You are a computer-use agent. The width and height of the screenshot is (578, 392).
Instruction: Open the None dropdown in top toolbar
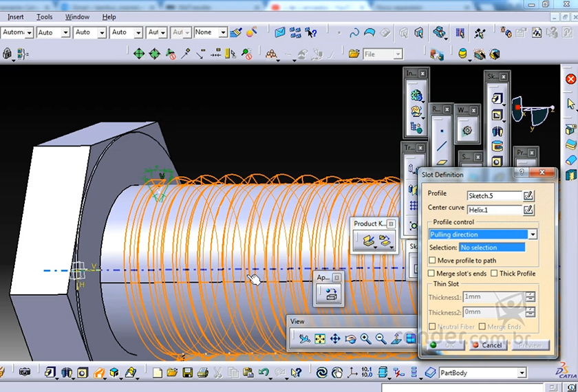coord(222,32)
